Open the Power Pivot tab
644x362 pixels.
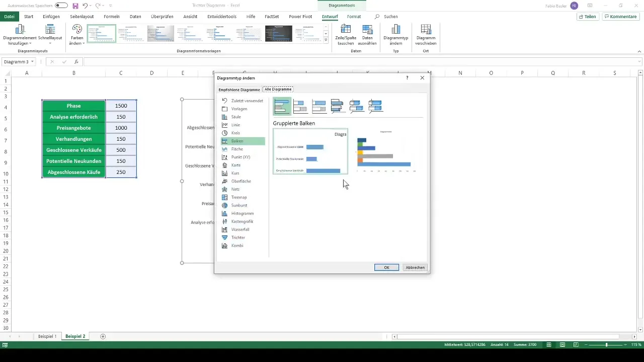pos(300,17)
